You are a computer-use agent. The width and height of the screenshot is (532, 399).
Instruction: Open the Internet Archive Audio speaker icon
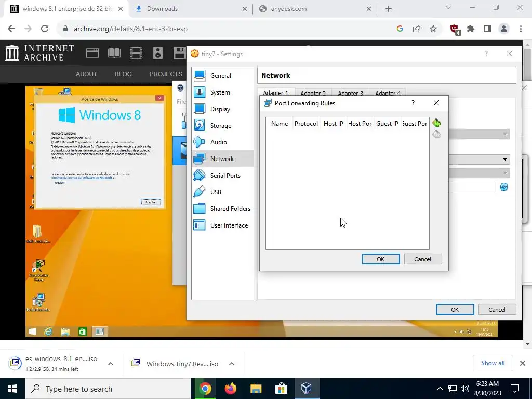click(158, 54)
